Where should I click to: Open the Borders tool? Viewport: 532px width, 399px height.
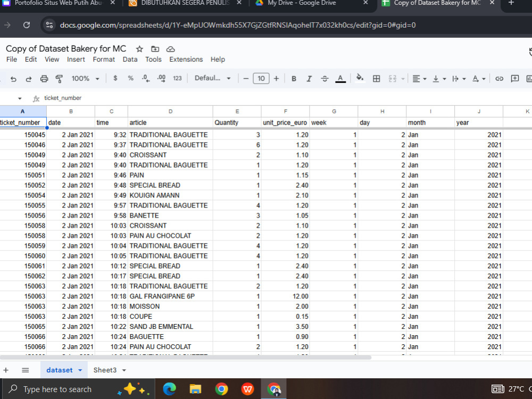376,79
